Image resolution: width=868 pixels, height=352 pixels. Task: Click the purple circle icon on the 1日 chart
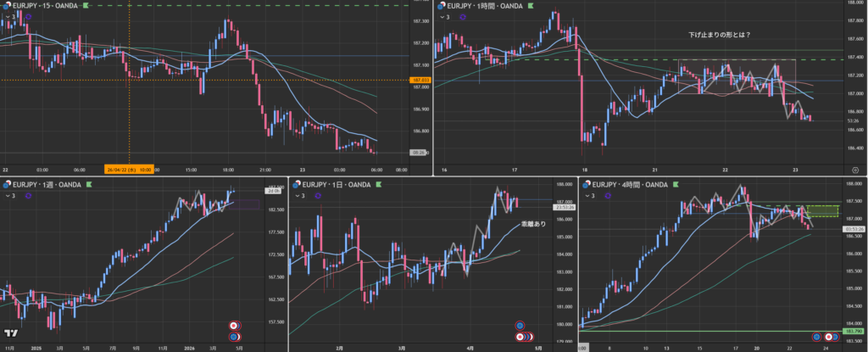pos(320,196)
